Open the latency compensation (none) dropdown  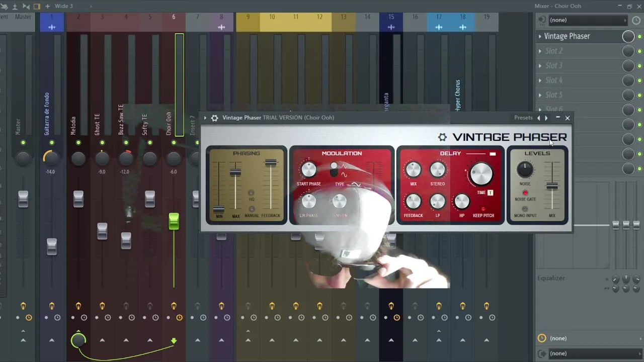tap(594, 338)
